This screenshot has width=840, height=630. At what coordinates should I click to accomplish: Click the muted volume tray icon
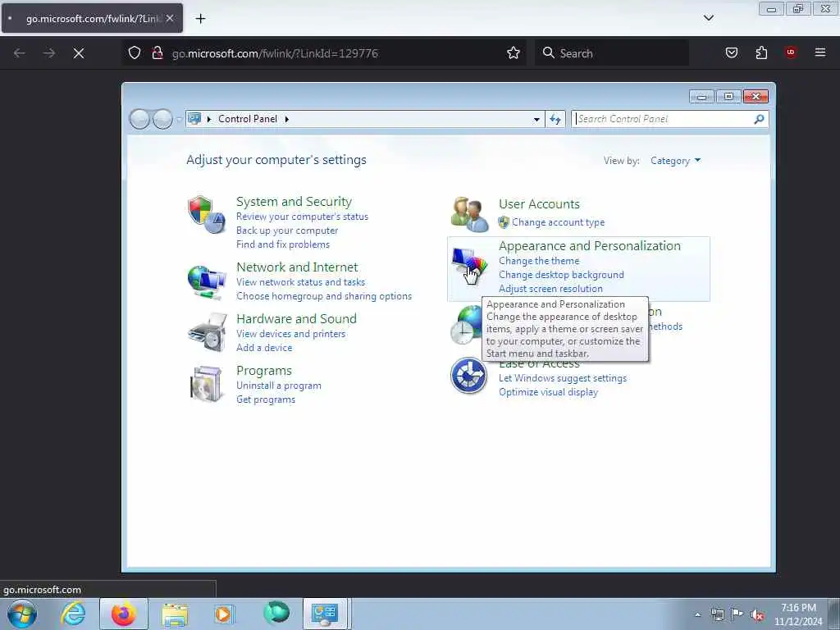point(756,614)
